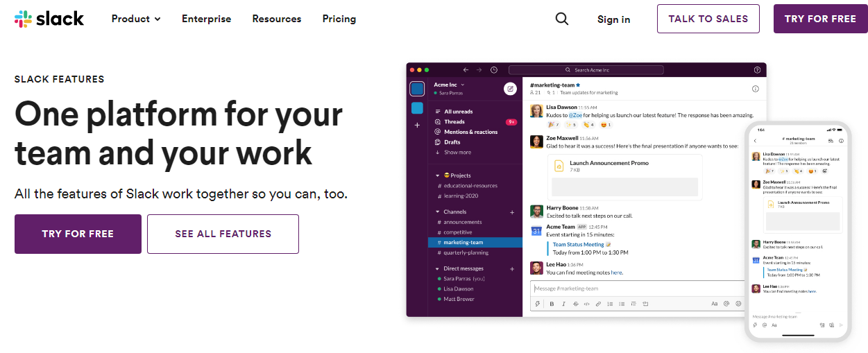Toggle the star next to #marketing-team

click(578, 85)
